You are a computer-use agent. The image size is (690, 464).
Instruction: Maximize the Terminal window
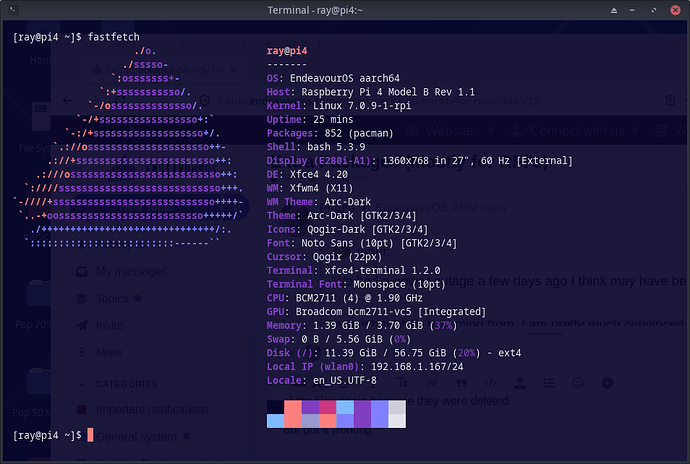653,10
